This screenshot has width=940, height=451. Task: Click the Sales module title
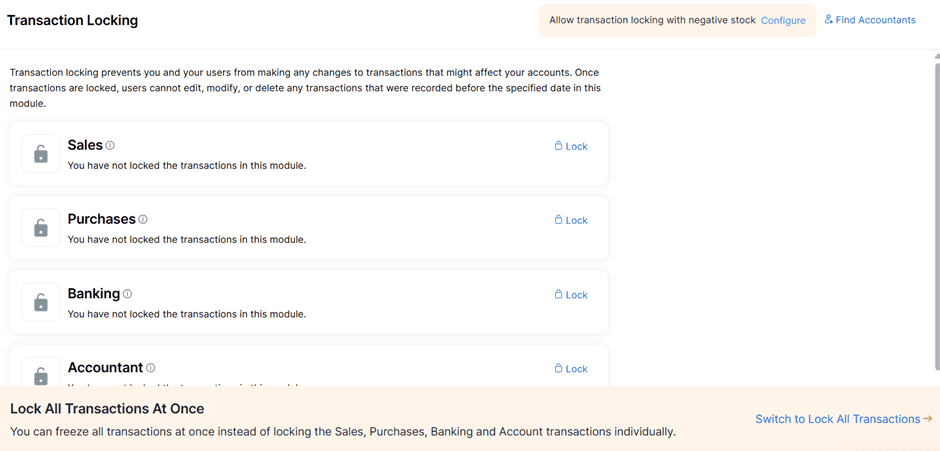tap(85, 145)
